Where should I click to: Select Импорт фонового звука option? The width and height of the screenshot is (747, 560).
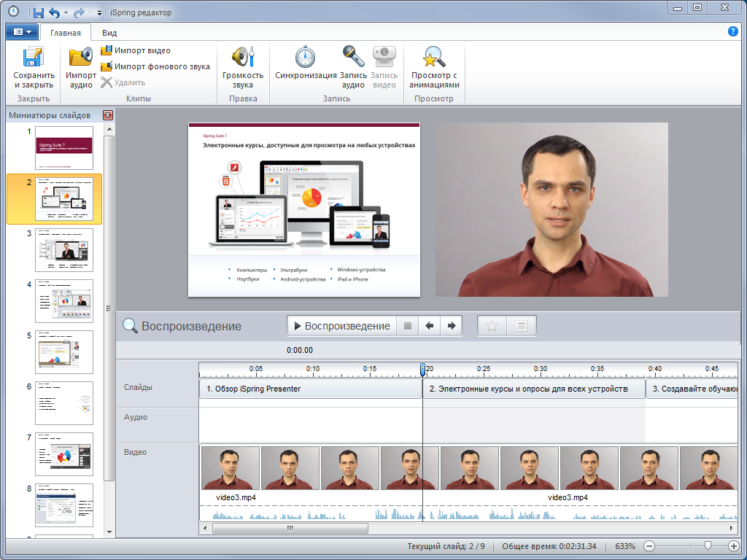point(156,66)
